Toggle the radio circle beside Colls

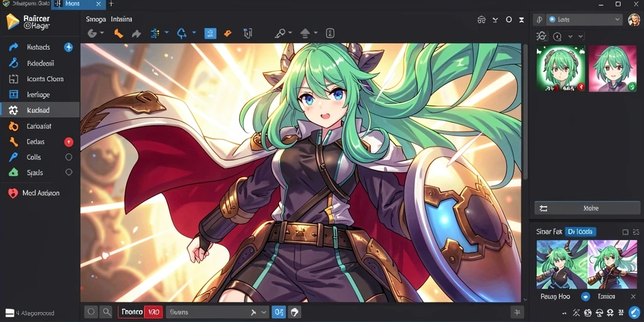pyautogui.click(x=69, y=157)
